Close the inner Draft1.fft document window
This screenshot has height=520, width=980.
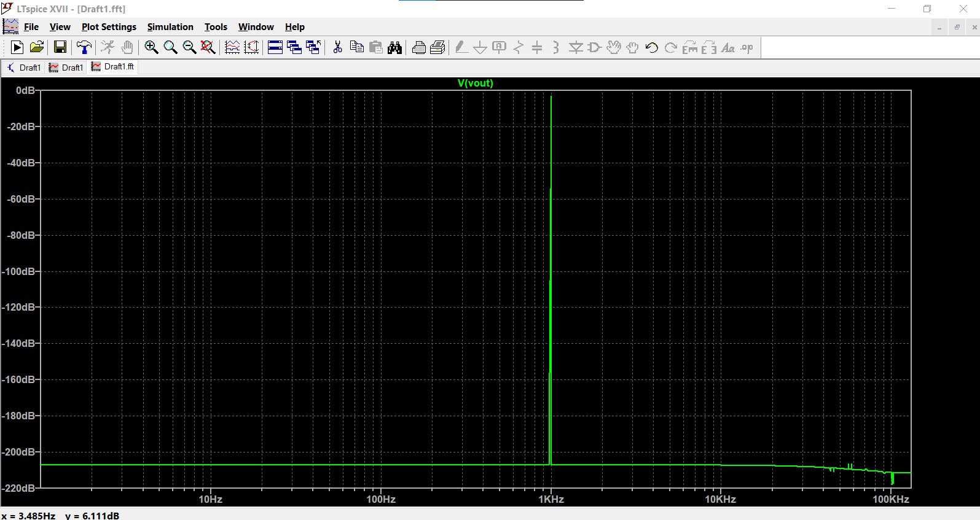tap(974, 28)
